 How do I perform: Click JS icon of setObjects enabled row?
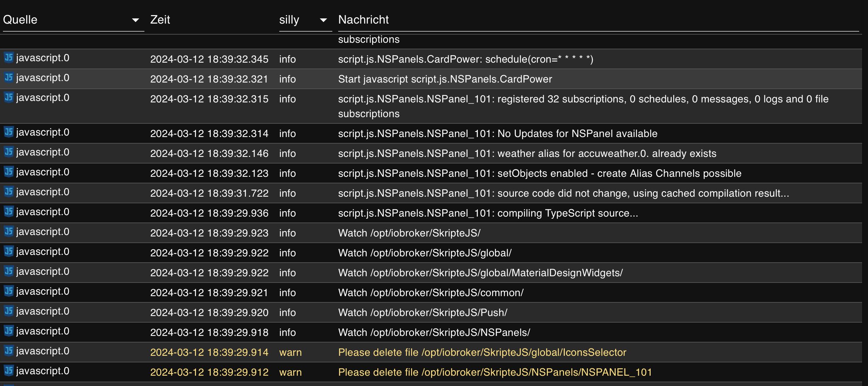pos(8,172)
